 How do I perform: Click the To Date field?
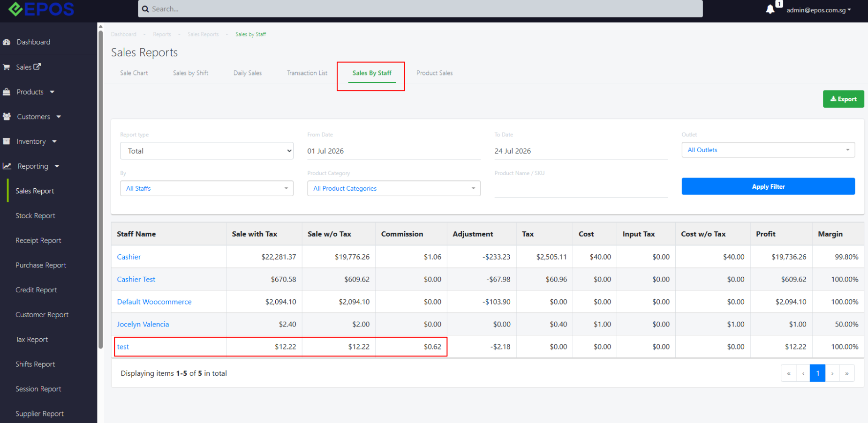pos(581,151)
